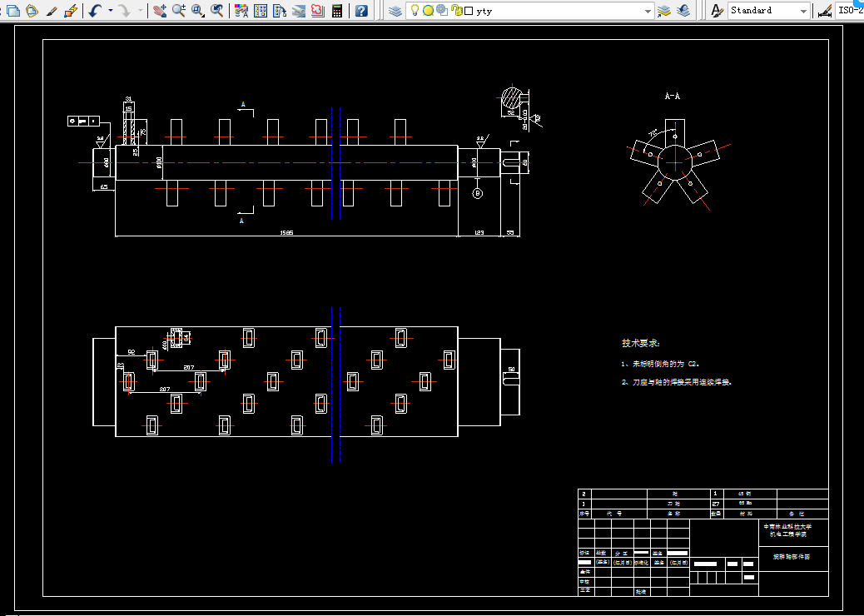Click the Layer Previous icon
The width and height of the screenshot is (864, 616).
click(683, 11)
